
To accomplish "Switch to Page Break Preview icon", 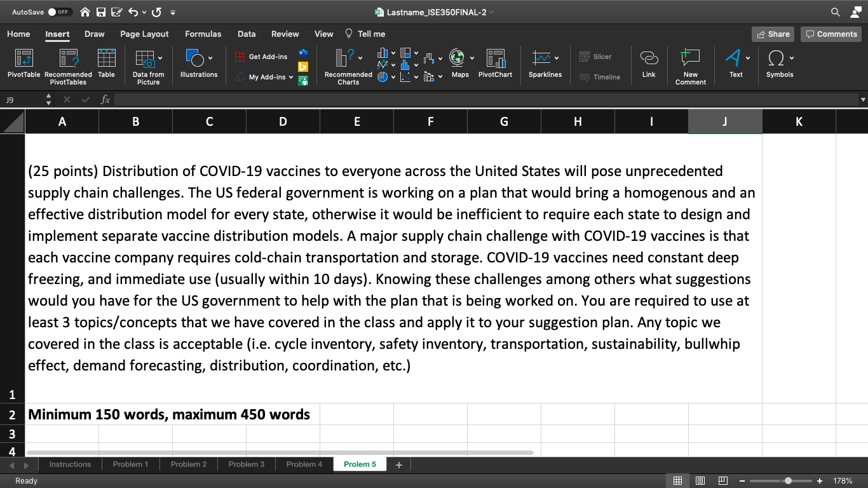I will pyautogui.click(x=722, y=481).
